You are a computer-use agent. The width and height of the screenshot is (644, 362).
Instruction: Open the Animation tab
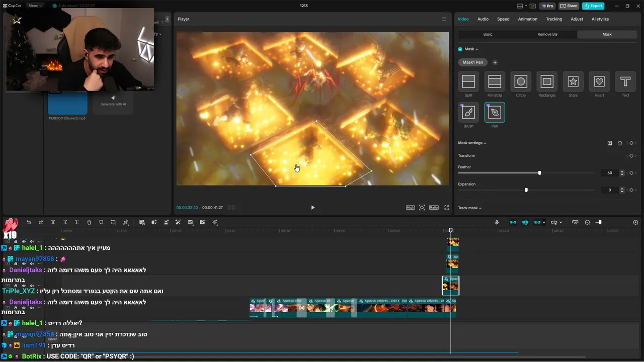click(x=528, y=19)
